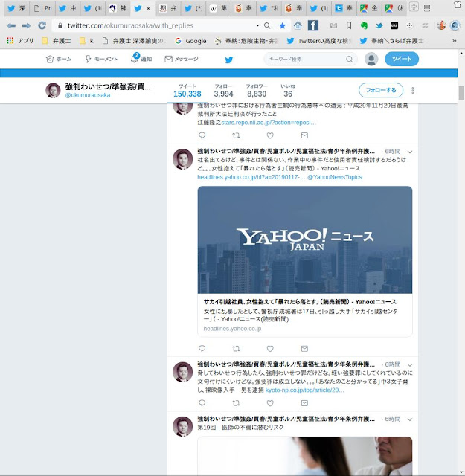
Task: Select the フォロー 3,994 profile tab
Action: (223, 91)
